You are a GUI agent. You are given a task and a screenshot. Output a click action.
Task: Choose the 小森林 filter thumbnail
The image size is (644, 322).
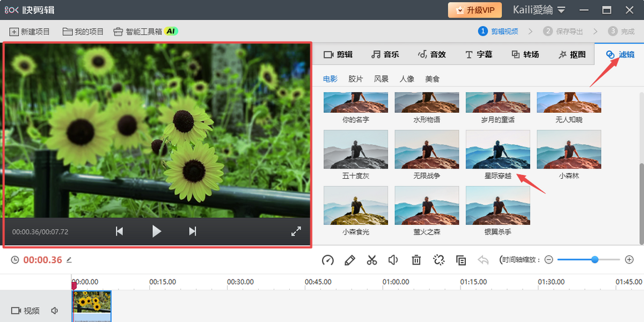pyautogui.click(x=569, y=149)
